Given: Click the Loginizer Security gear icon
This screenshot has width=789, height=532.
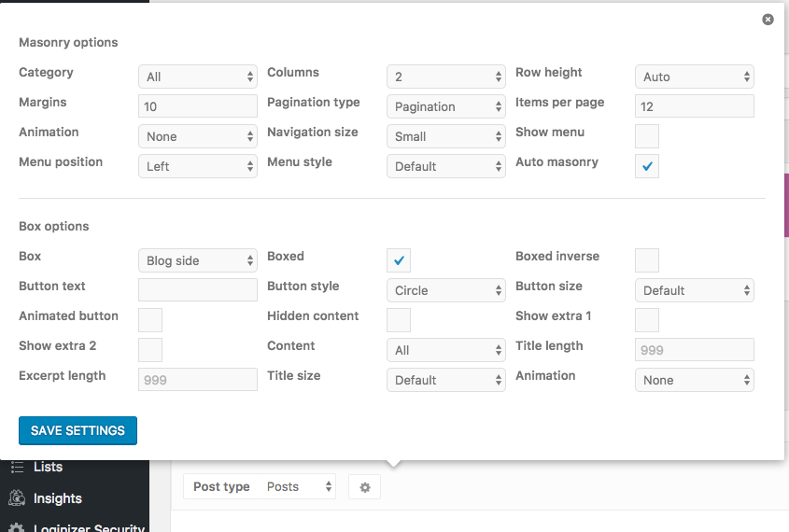Looking at the screenshot, I should (x=17, y=527).
